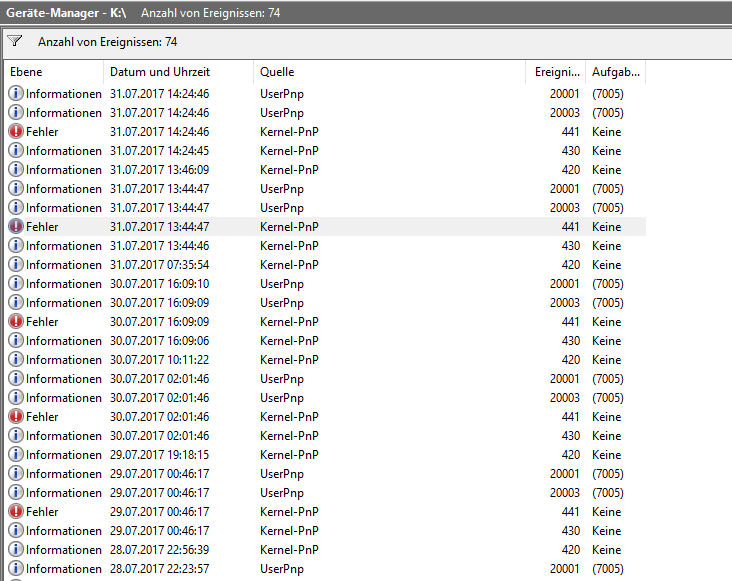Click info icon of 30.07.2017 16:09:06 row
The width and height of the screenshot is (732, 581).
(x=16, y=341)
